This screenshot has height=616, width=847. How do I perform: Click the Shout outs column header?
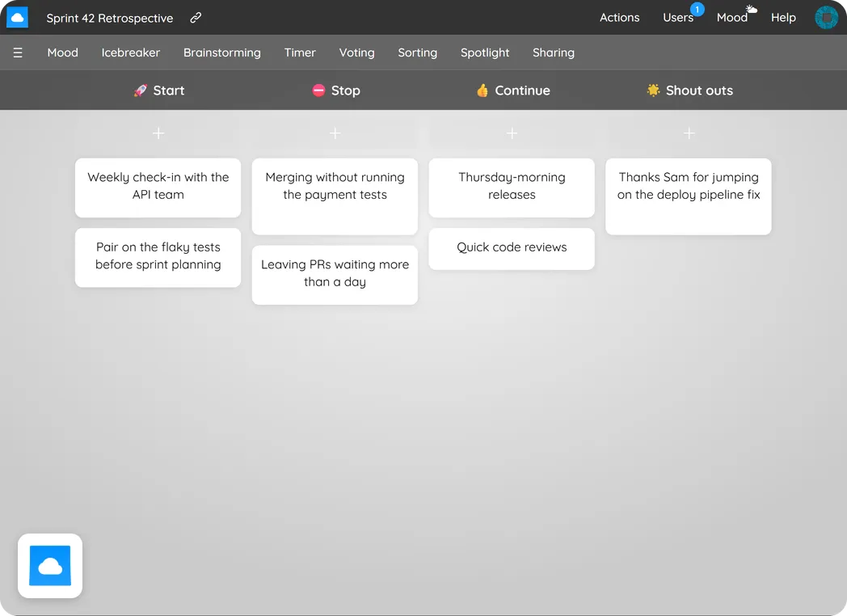(690, 91)
